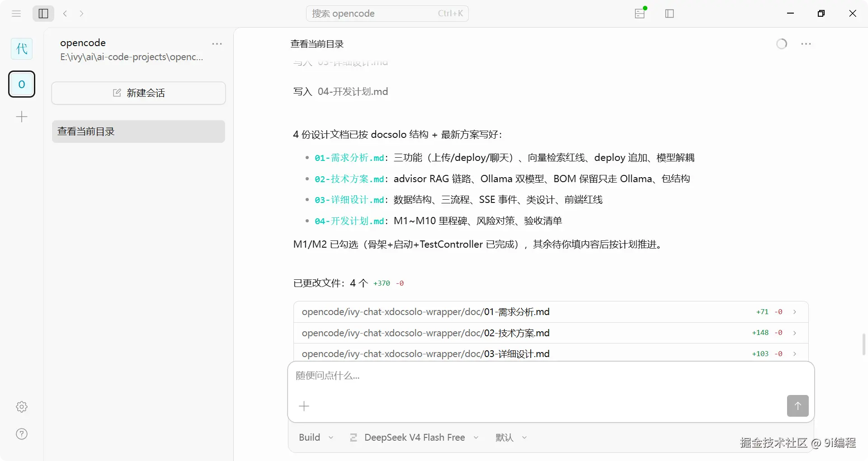Add a new project with plus icon
This screenshot has width=868, height=461.
[22, 117]
